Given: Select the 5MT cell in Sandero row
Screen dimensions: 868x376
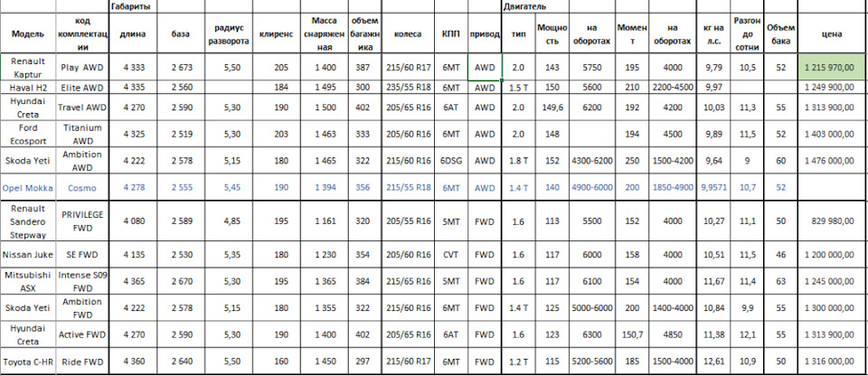Looking at the screenshot, I should click(x=451, y=221).
